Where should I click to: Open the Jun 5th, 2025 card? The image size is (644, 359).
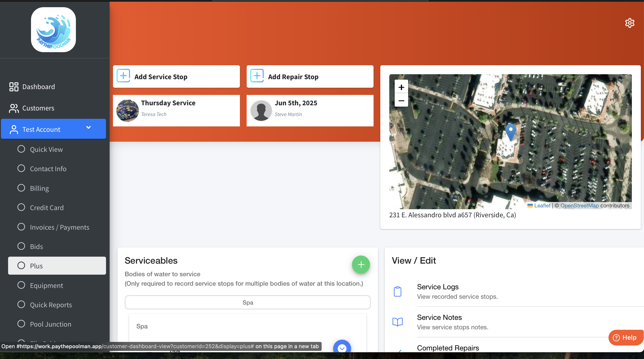[x=310, y=111]
